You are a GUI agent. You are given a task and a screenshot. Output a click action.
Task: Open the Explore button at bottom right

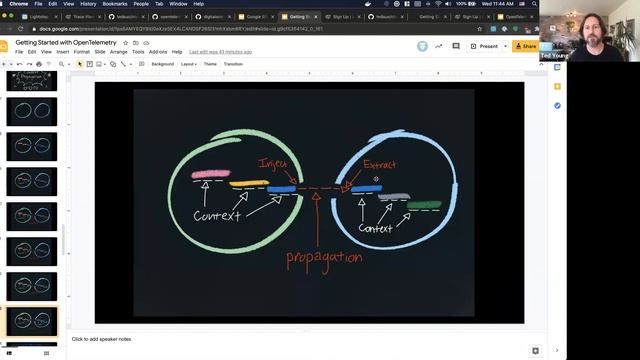pos(536,351)
